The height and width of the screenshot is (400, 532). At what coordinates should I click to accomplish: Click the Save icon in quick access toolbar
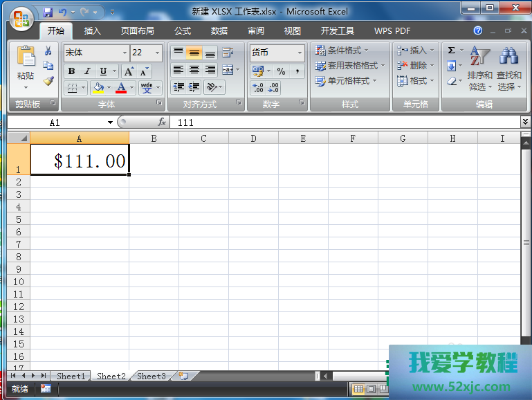click(48, 12)
